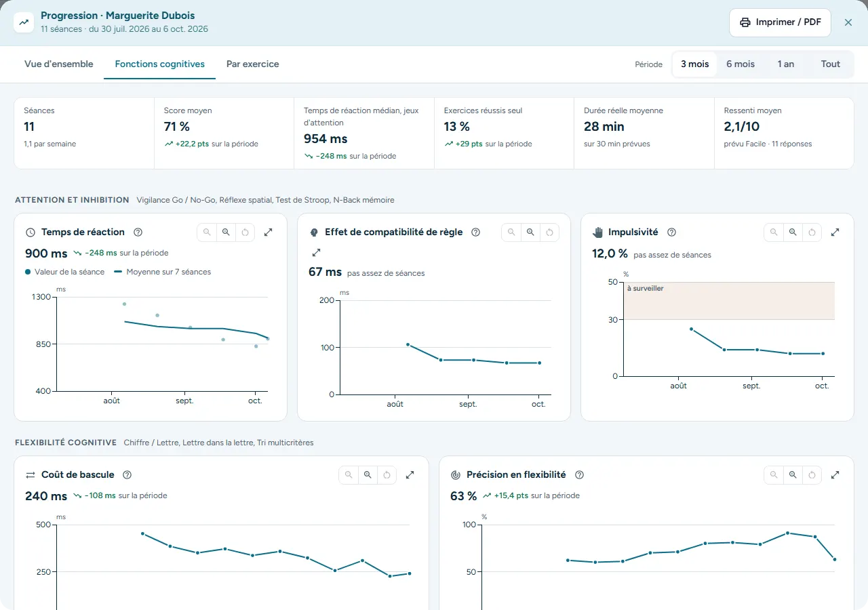Open help for Impulsivité

[x=671, y=232]
